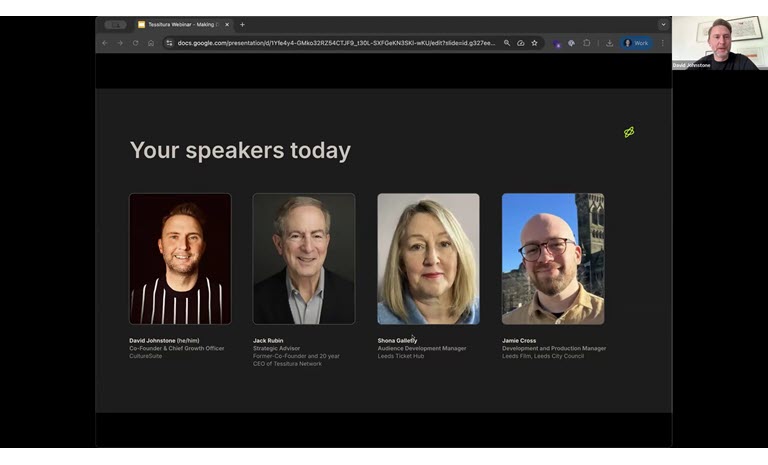Open site information icon in address bar
The height and width of the screenshot is (465, 768).
pos(169,43)
